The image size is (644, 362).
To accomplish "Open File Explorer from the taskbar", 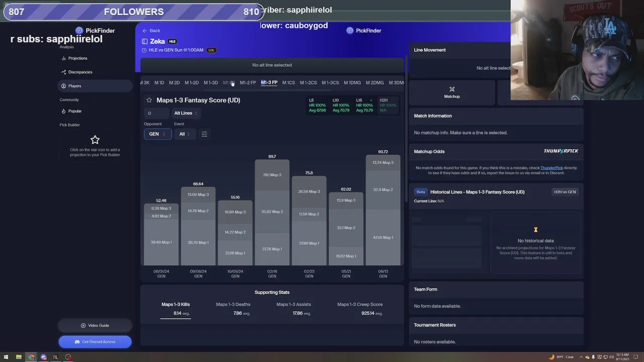I will 19,357.
